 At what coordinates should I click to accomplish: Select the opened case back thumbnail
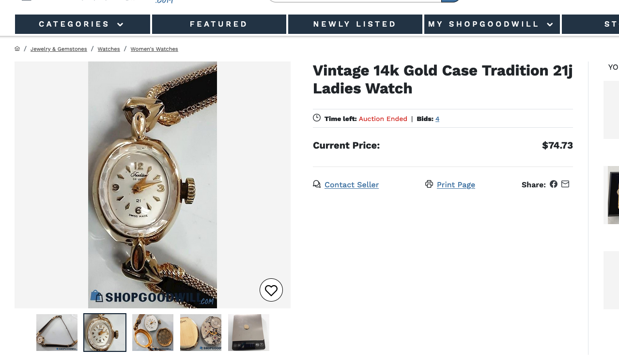153,333
